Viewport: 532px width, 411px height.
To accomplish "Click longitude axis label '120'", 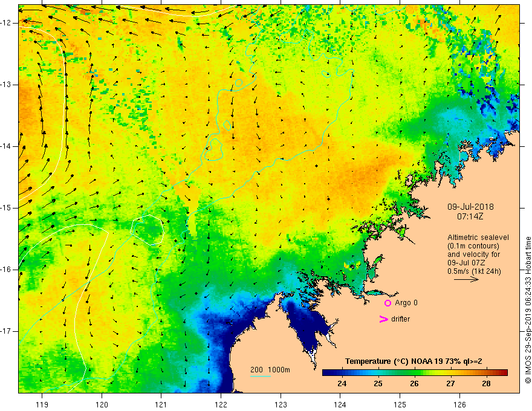I will click(102, 404).
